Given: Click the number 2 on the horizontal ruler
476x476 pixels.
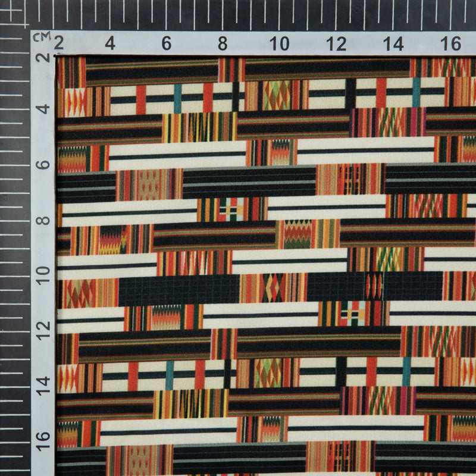Looking at the screenshot, I should (58, 43).
